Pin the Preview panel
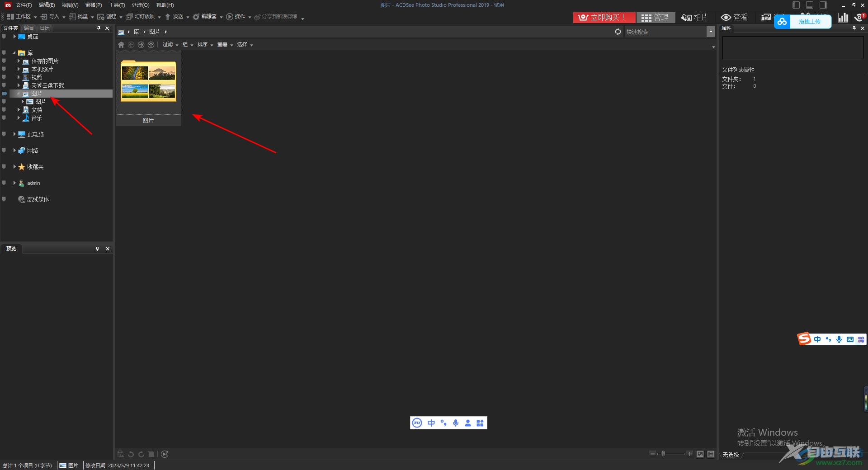Viewport: 868px width, 470px height. point(97,249)
